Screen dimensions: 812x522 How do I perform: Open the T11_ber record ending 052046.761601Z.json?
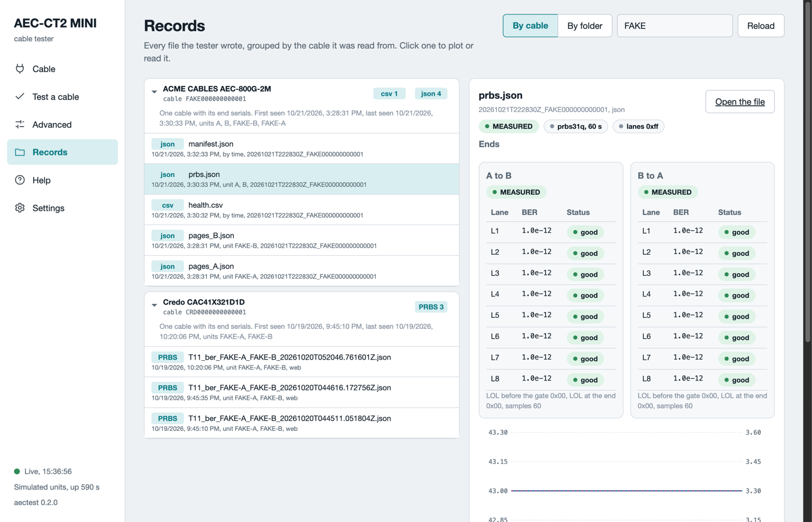[x=302, y=362]
